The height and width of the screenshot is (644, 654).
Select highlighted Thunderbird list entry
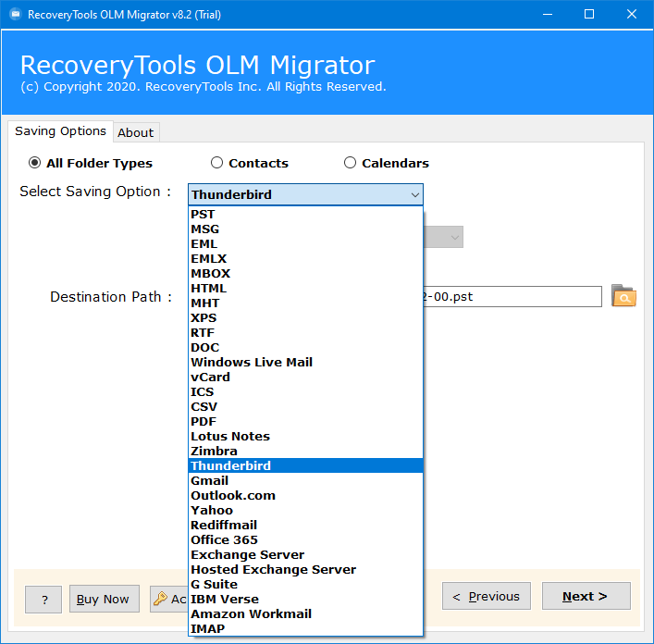(x=305, y=466)
